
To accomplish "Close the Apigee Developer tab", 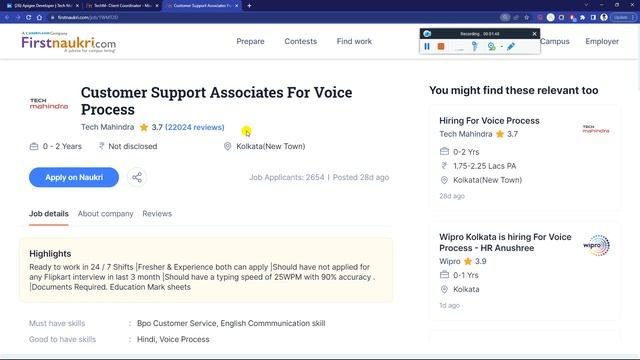I will click(77, 6).
